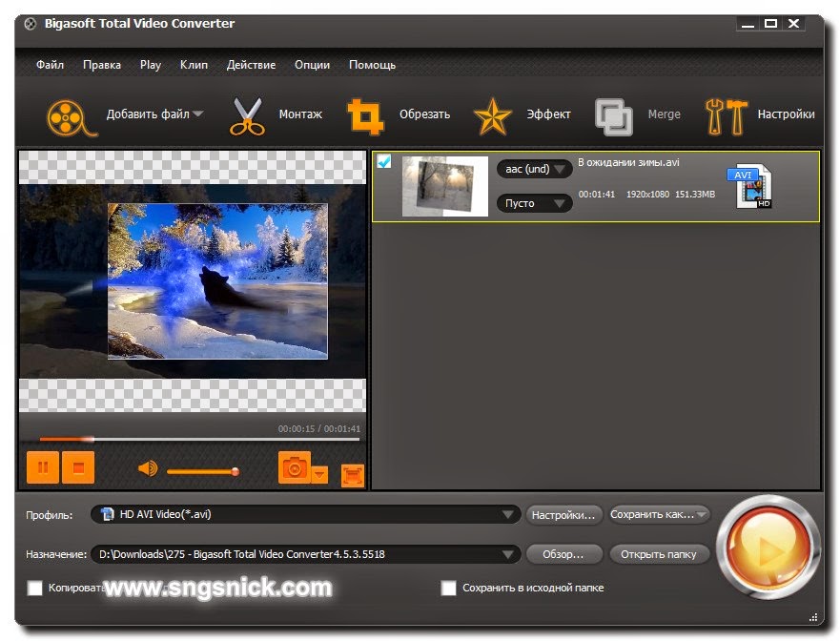Click the video preview frame

tap(193, 281)
